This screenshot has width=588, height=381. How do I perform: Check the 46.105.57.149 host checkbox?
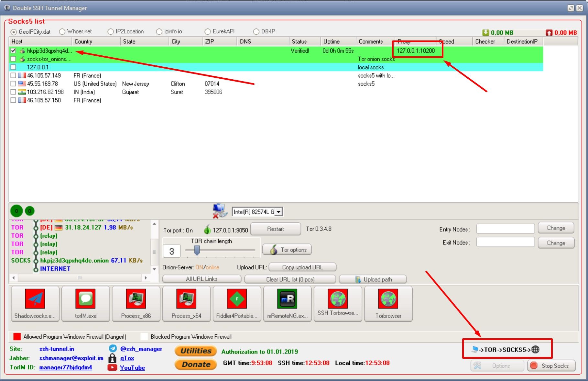[13, 75]
